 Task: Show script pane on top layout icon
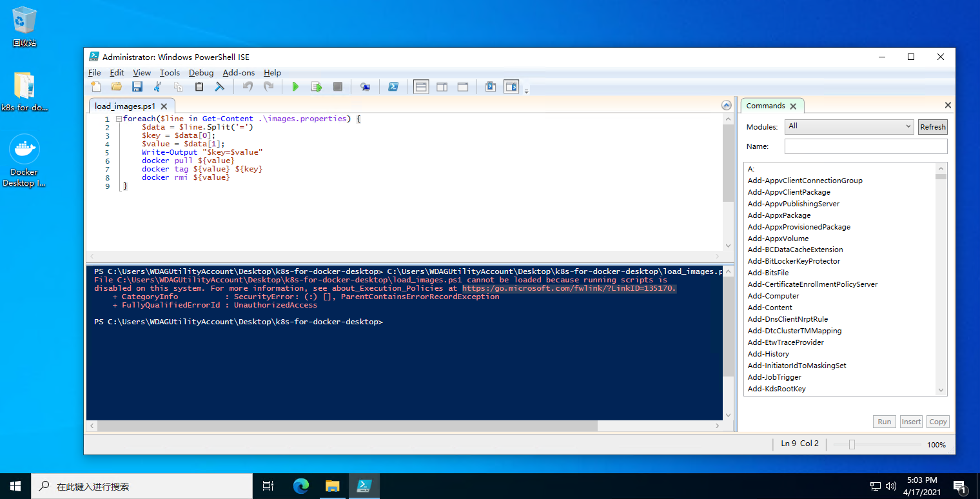click(x=421, y=86)
